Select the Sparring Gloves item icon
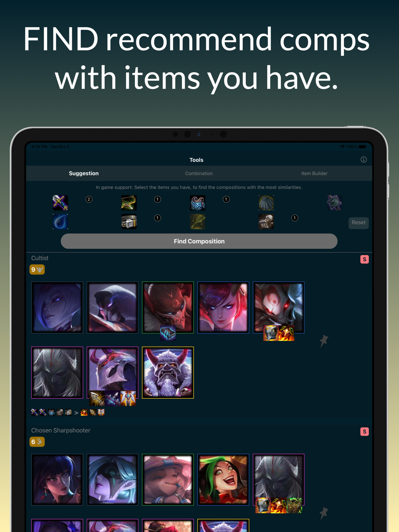 click(x=266, y=221)
